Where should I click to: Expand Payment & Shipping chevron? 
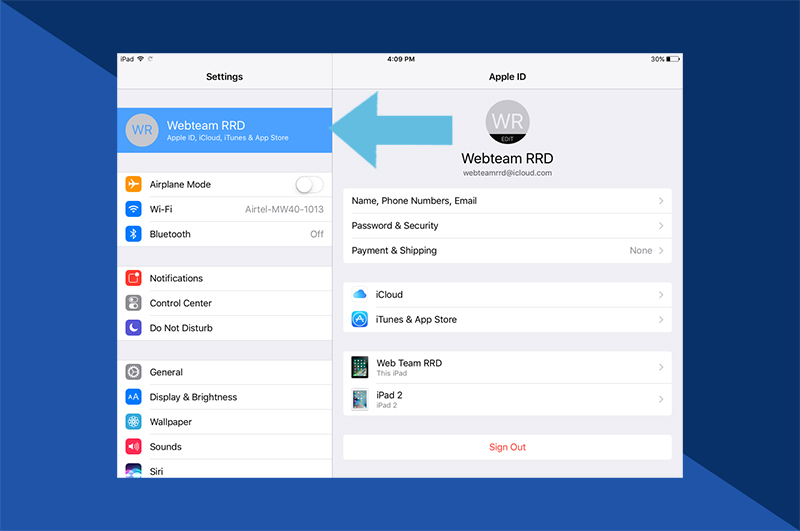[661, 250]
